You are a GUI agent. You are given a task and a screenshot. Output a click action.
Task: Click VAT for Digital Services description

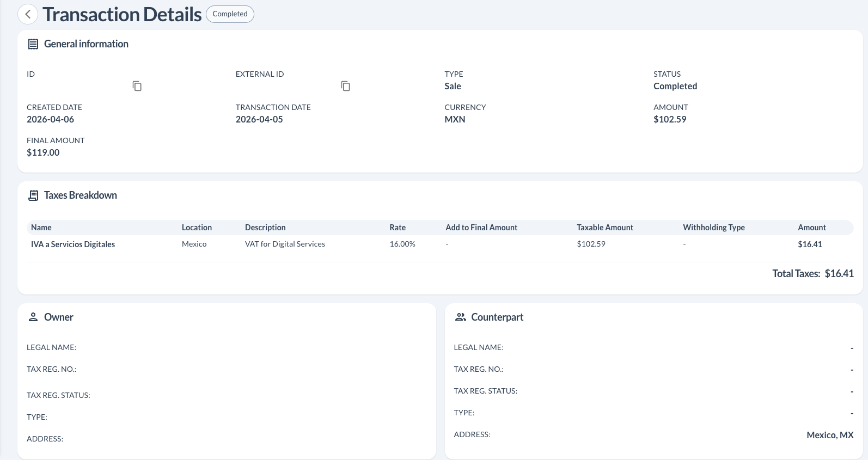285,244
